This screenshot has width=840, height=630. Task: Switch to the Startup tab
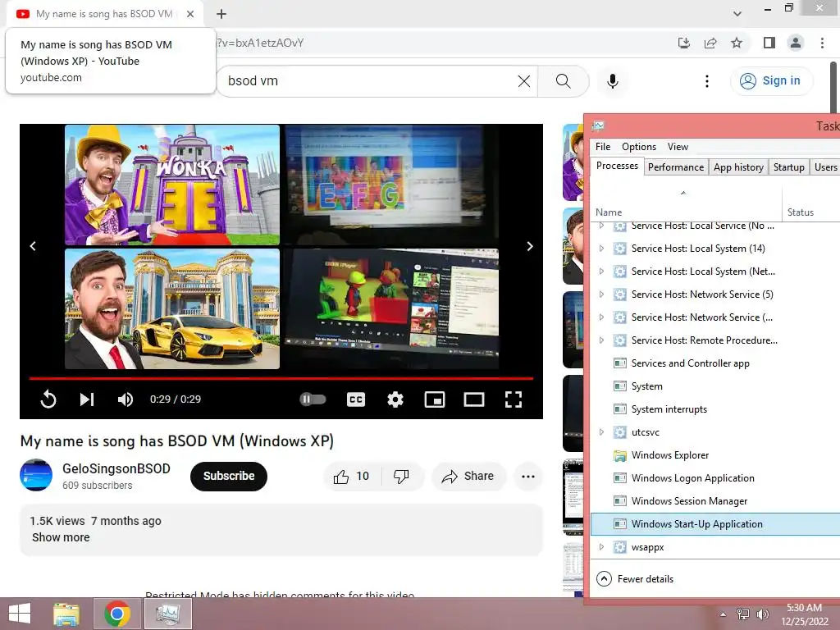click(x=788, y=167)
